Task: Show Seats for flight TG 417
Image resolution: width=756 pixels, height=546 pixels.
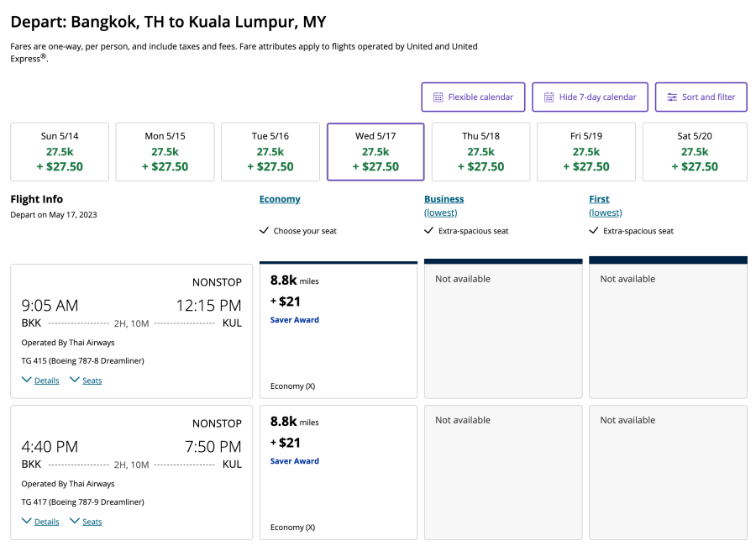Action: 86,522
